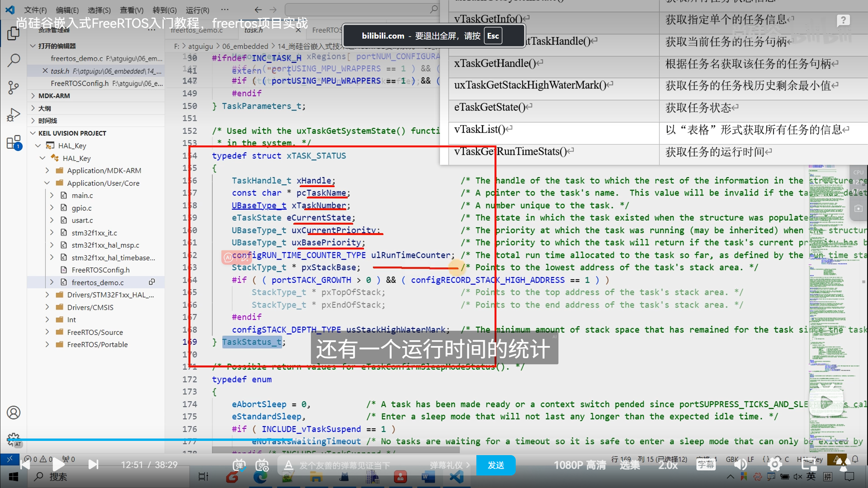Open the Extensions view icon
The height and width of the screenshot is (488, 868).
[x=14, y=142]
